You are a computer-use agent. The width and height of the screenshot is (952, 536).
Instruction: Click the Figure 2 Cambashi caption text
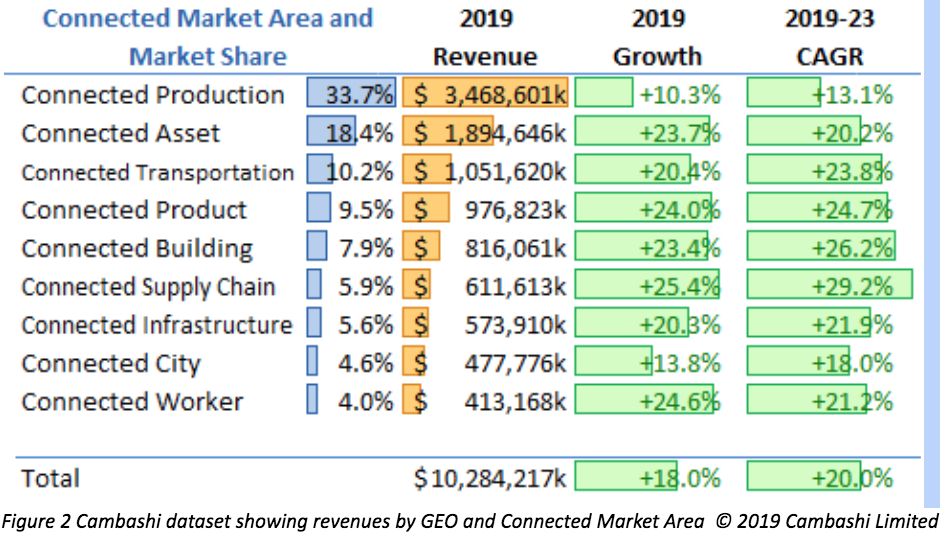[468, 520]
